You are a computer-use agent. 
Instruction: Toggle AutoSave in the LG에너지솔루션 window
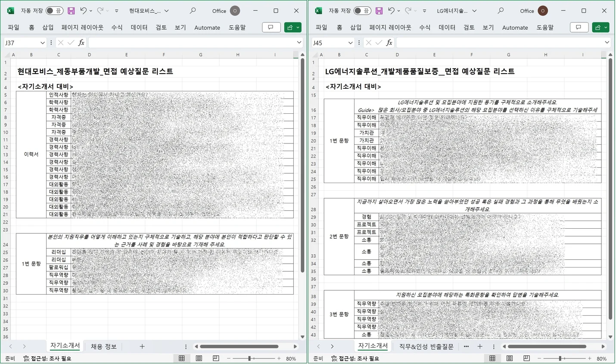pos(362,11)
